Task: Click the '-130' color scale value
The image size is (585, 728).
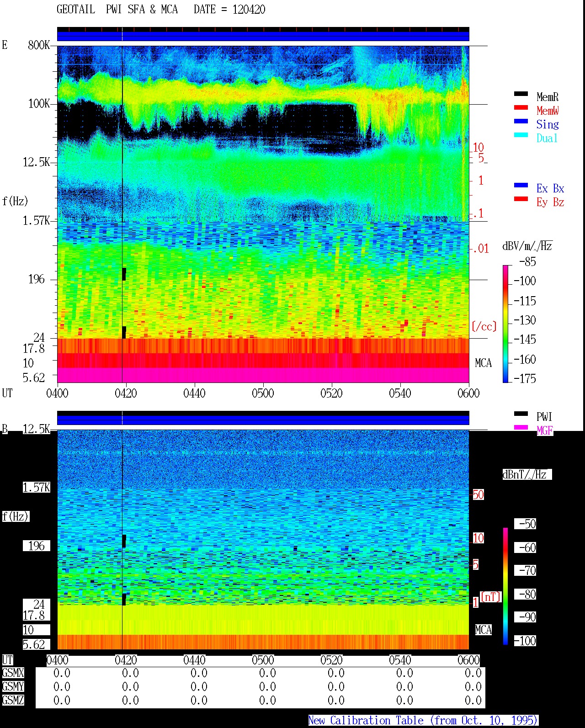Action: tap(525, 320)
